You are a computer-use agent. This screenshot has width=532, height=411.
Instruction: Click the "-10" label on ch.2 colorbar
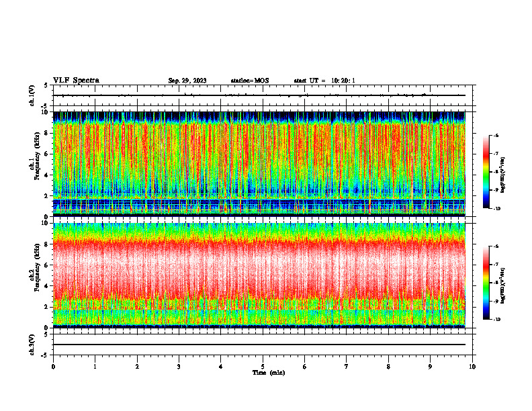pyautogui.click(x=496, y=320)
